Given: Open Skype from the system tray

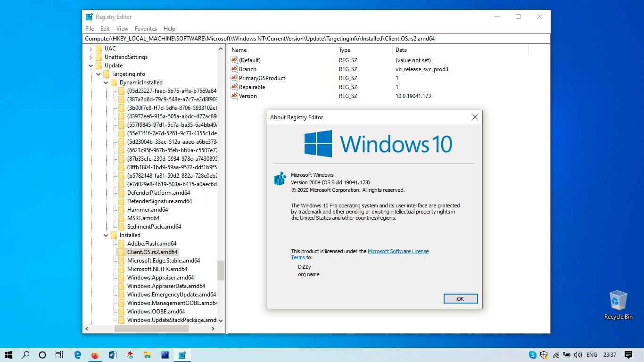Looking at the screenshot, I should [533, 355].
